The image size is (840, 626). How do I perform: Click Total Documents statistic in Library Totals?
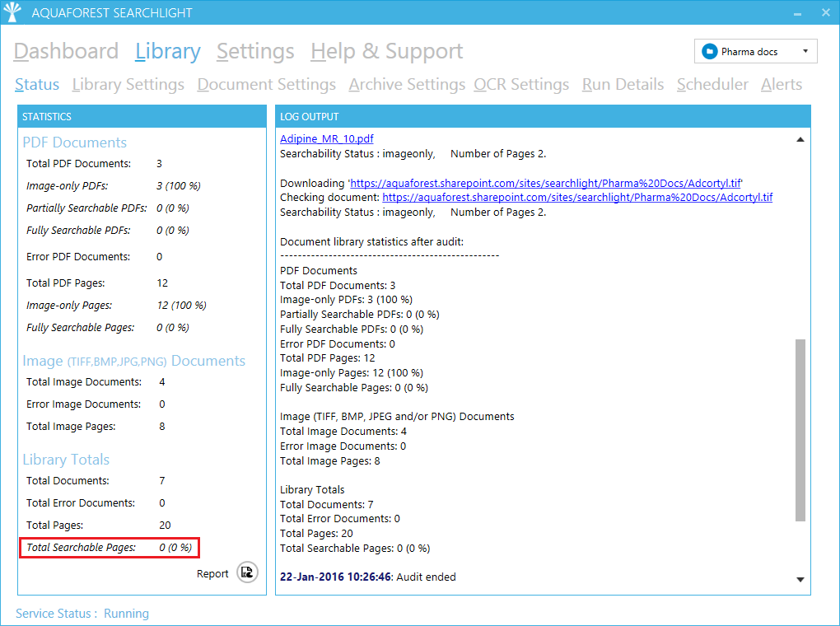point(96,481)
